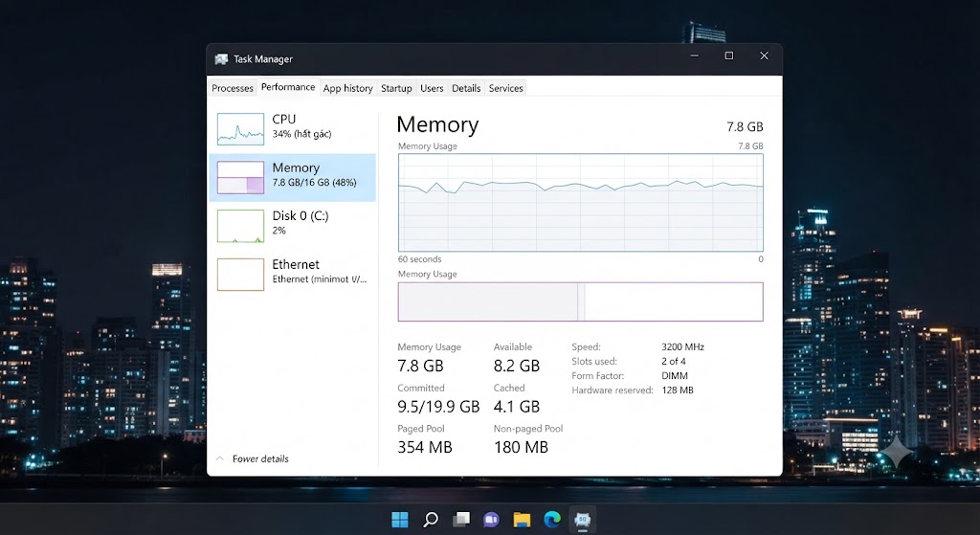Switch to the App history tab

tap(348, 88)
